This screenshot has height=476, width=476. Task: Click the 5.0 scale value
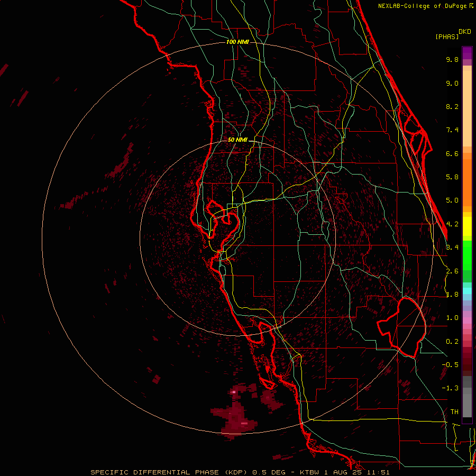[x=452, y=200]
